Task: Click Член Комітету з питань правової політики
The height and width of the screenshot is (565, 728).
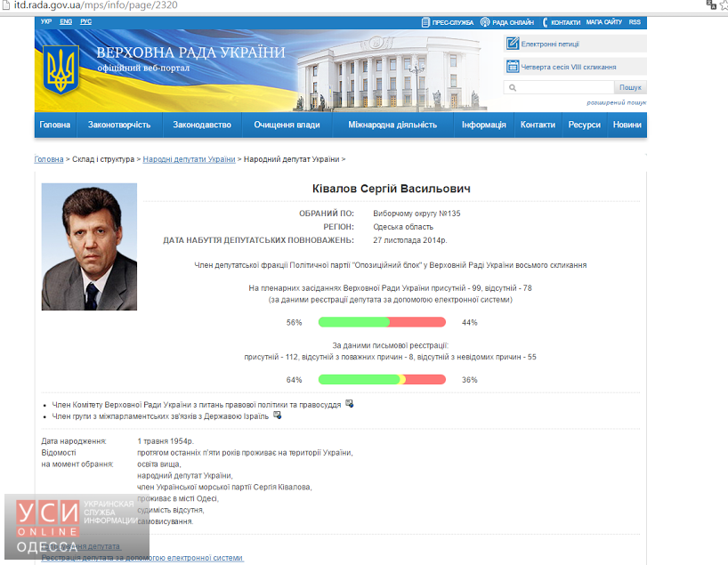Action: tap(197, 405)
